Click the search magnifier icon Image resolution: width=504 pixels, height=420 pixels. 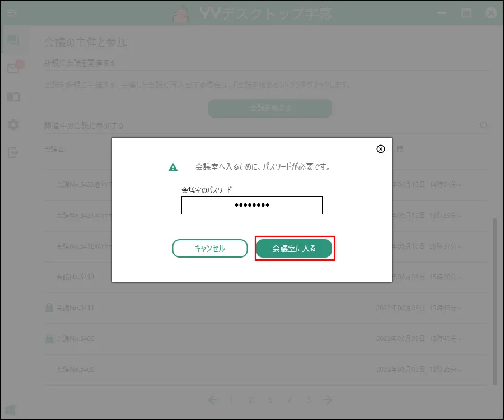pyautogui.click(x=484, y=125)
